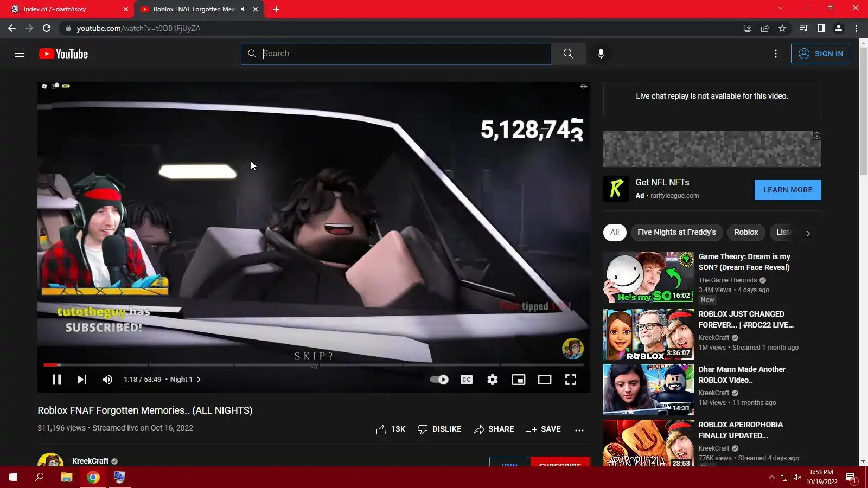Show hidden system tray icons
Screen dimensions: 868x488
click(771, 477)
